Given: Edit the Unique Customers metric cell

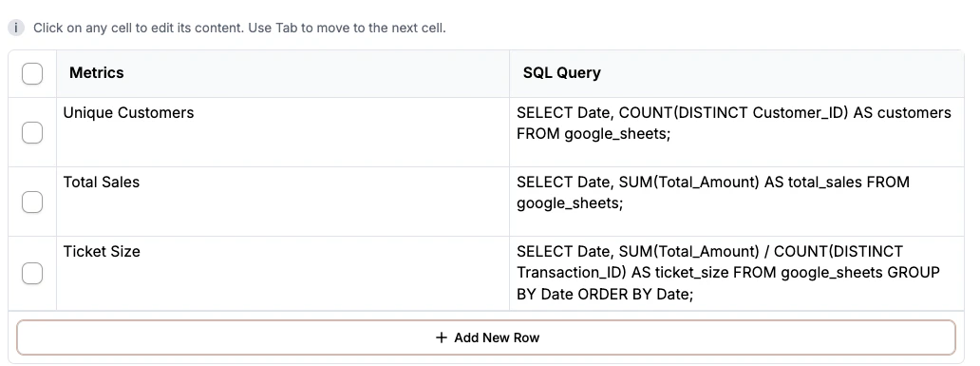Looking at the screenshot, I should (x=282, y=132).
